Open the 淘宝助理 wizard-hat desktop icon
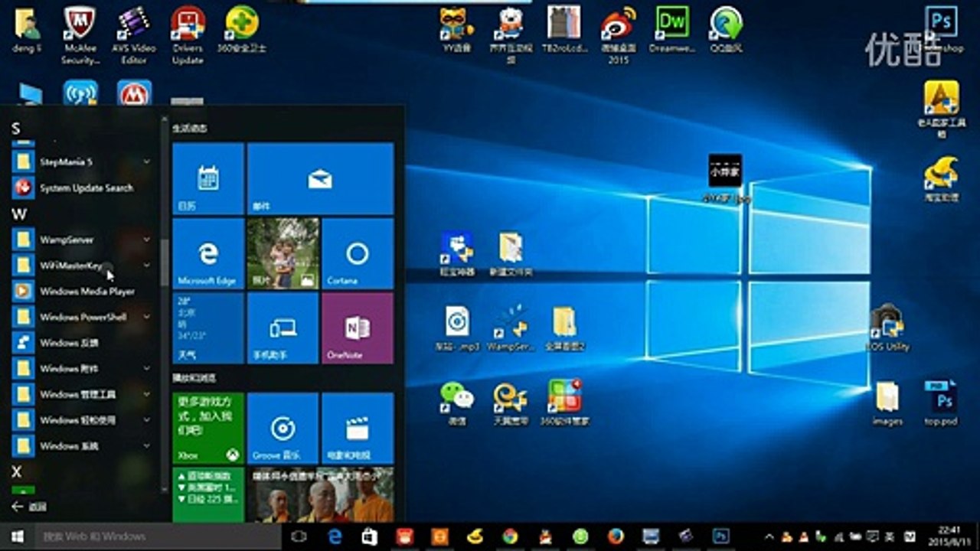980x551 pixels. click(x=941, y=179)
